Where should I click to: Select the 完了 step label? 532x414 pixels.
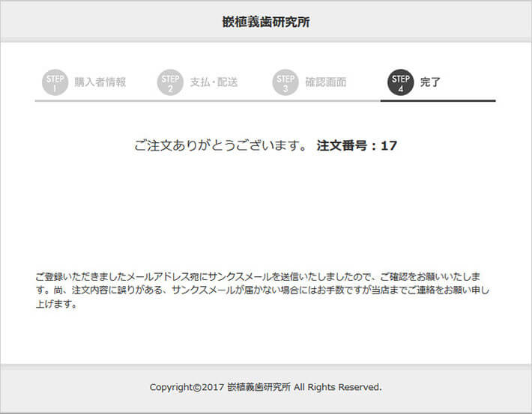coord(430,82)
